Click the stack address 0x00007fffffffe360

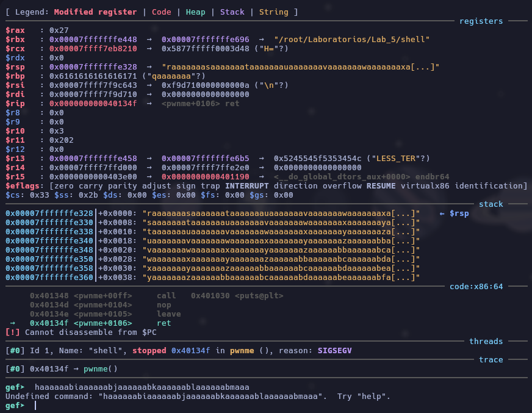[49, 278]
